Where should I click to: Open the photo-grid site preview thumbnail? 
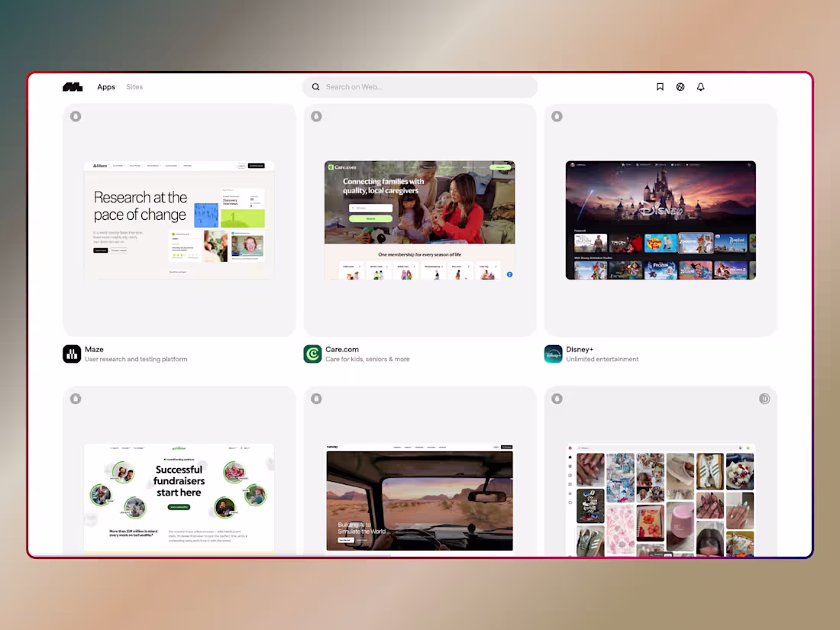661,500
